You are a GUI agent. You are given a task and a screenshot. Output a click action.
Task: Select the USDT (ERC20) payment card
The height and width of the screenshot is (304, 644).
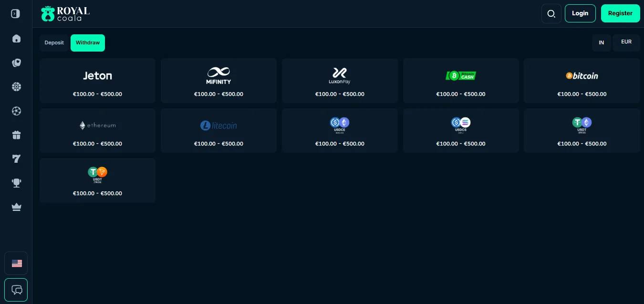[x=582, y=130]
